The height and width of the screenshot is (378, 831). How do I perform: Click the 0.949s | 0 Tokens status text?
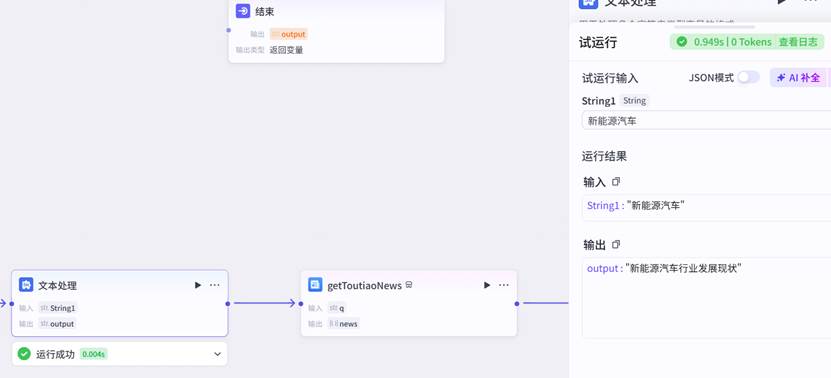pyautogui.click(x=732, y=42)
